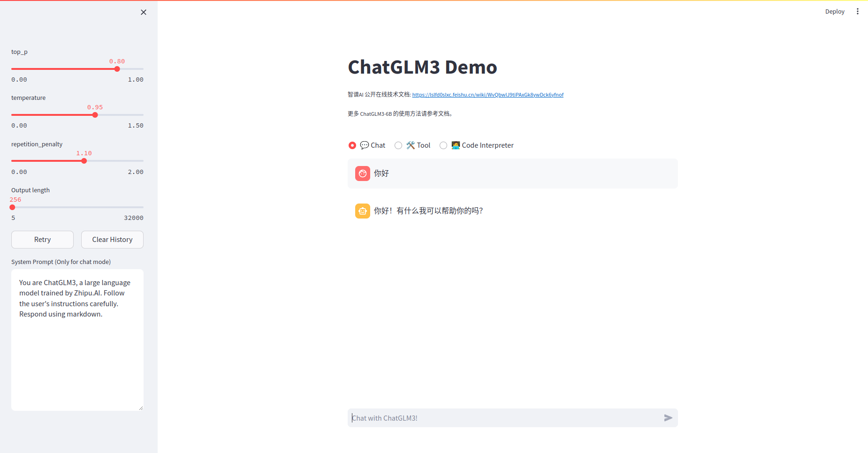Focus the System Prompt text area
Viewport: 868px width, 453px height.
[x=77, y=340]
